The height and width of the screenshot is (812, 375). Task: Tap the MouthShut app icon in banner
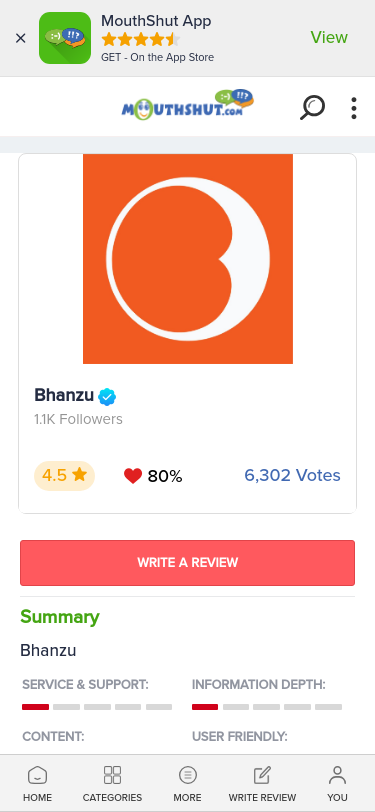(x=65, y=38)
